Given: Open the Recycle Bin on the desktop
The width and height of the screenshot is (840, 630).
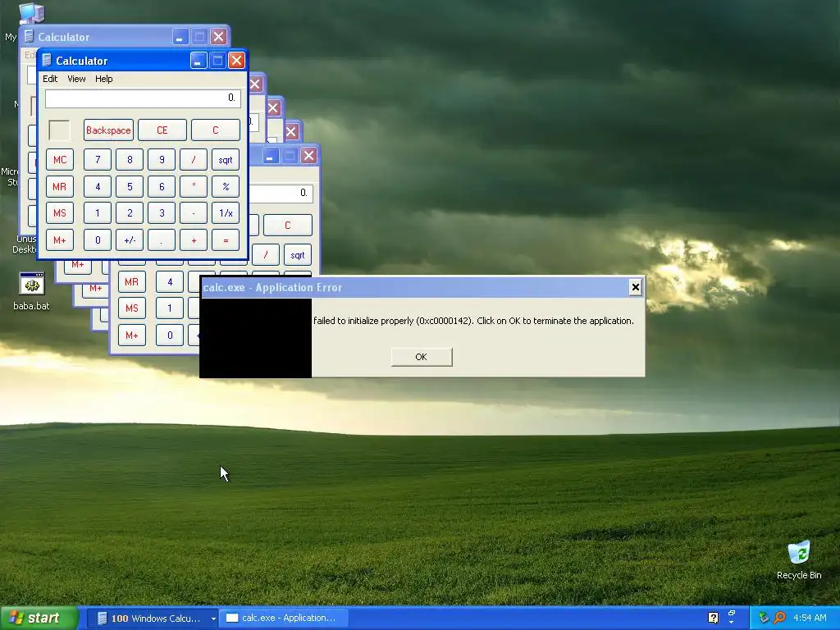Looking at the screenshot, I should pos(799,560).
